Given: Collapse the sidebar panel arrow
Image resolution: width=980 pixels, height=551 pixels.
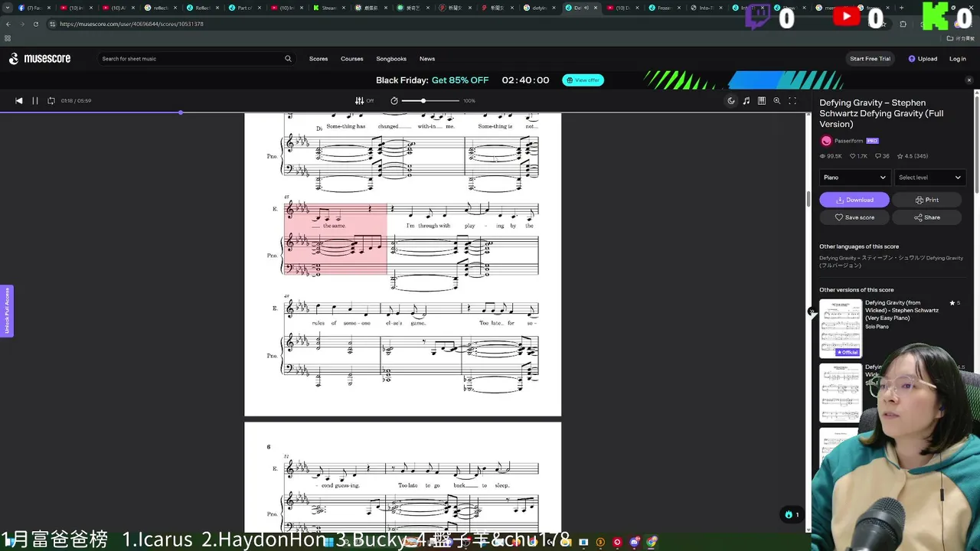Looking at the screenshot, I should pos(812,311).
